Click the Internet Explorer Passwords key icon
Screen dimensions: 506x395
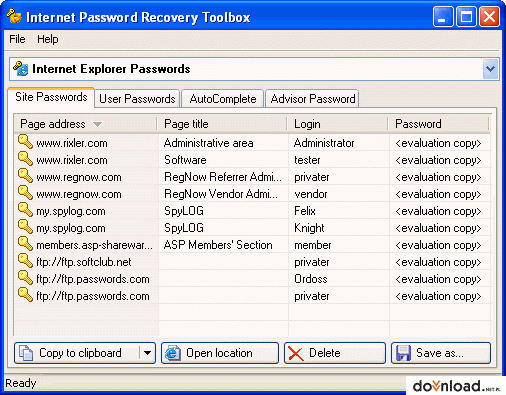tap(21, 69)
